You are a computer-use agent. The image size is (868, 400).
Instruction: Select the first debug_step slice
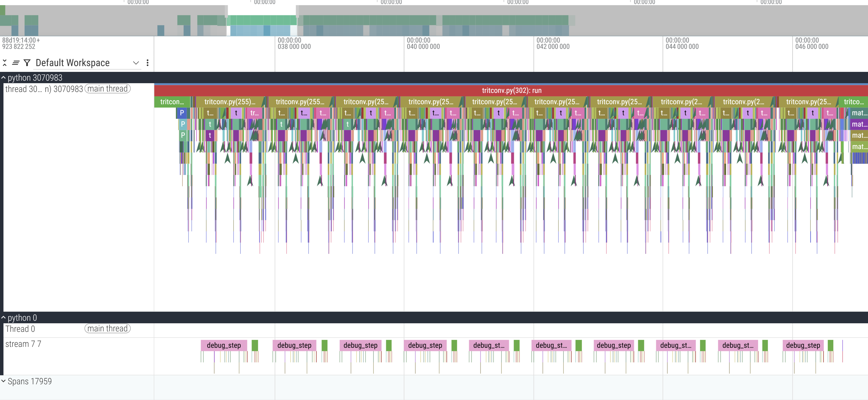pyautogui.click(x=224, y=345)
